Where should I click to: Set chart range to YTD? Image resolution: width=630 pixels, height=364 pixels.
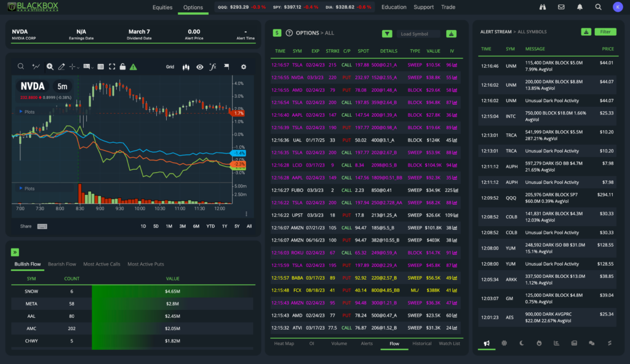210,226
